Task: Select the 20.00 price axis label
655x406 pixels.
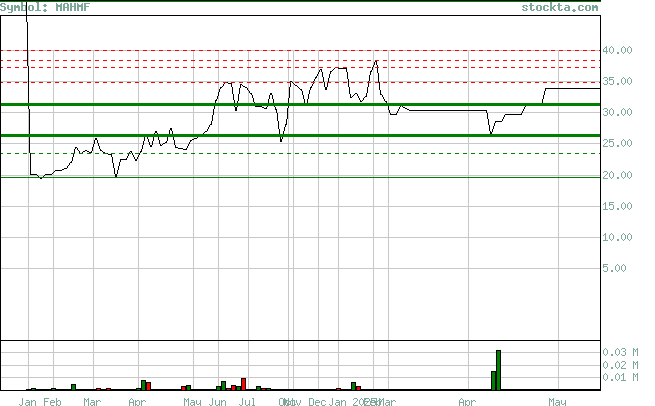Action: coord(617,175)
